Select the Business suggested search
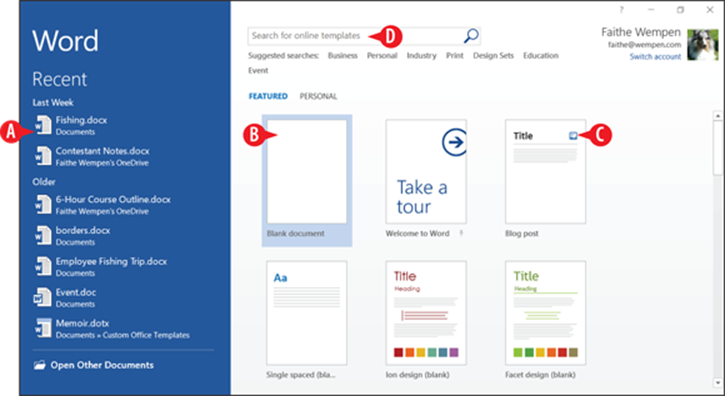 [343, 56]
